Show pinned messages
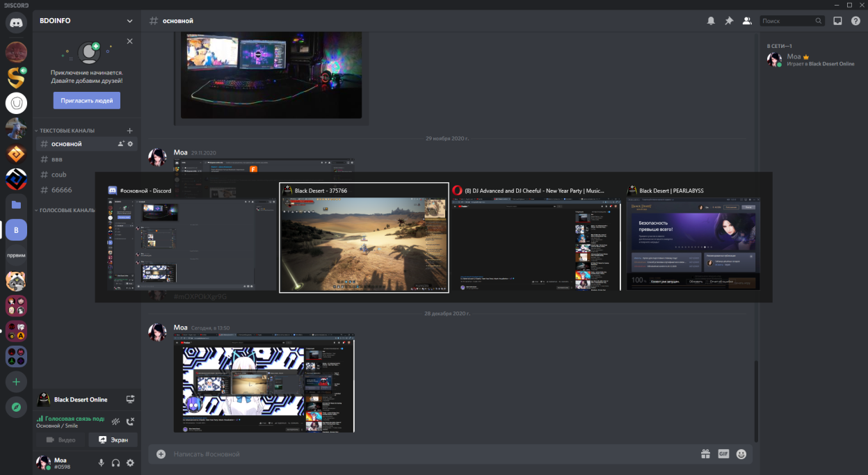 tap(729, 21)
